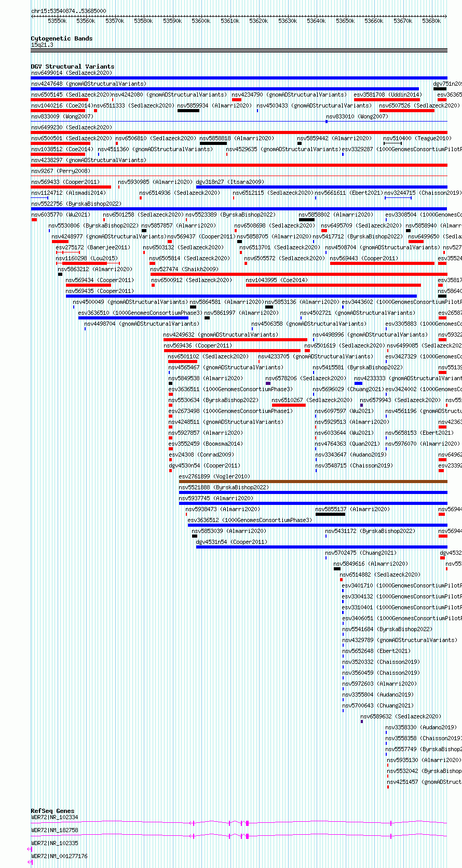
Task: Click nsv5702475 (Chuang2021) label
Action: pyautogui.click(x=361, y=553)
